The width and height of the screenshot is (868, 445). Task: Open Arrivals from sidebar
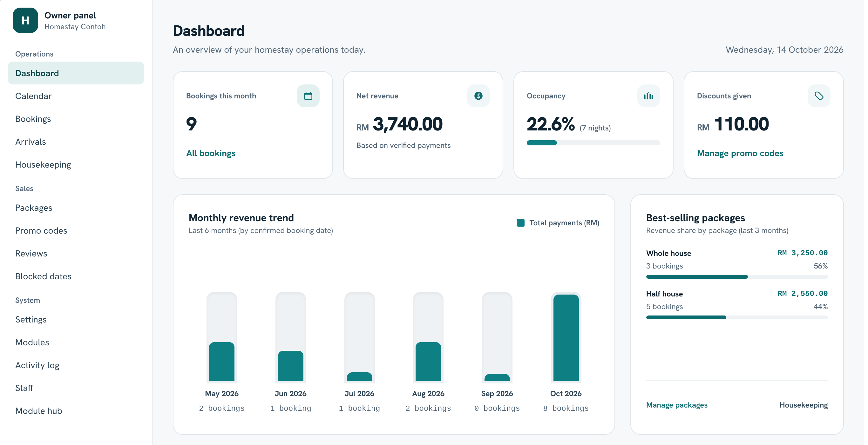pos(76,142)
